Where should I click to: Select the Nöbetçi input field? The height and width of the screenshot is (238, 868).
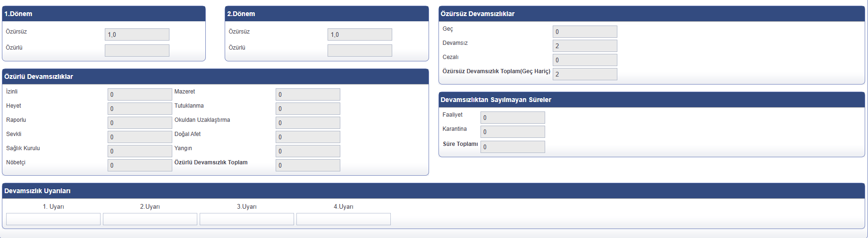(x=140, y=165)
